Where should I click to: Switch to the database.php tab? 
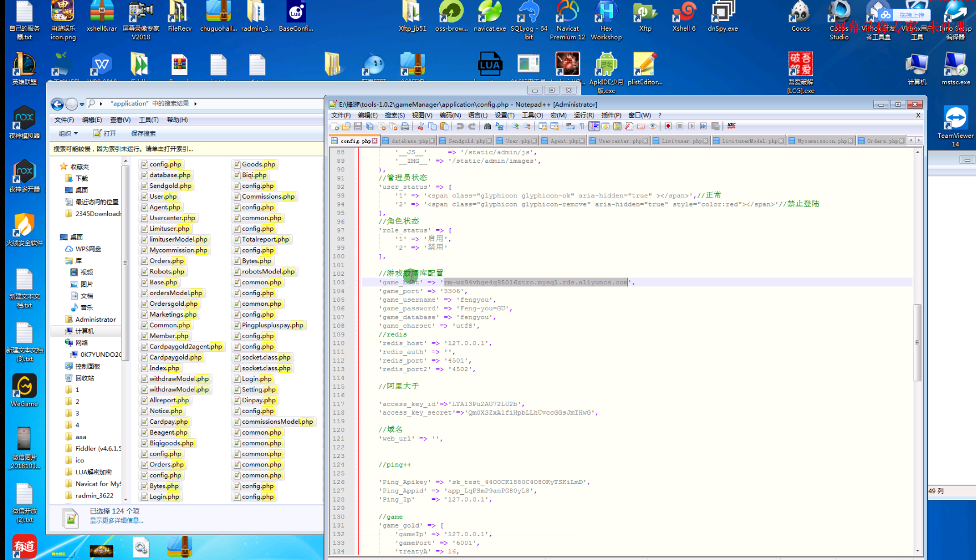(409, 141)
